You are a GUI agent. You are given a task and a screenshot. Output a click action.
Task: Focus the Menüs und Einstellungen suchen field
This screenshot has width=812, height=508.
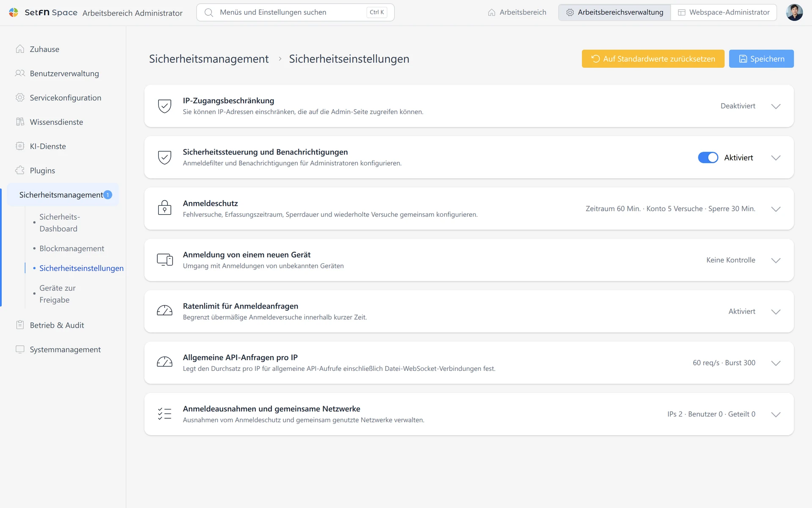(295, 12)
